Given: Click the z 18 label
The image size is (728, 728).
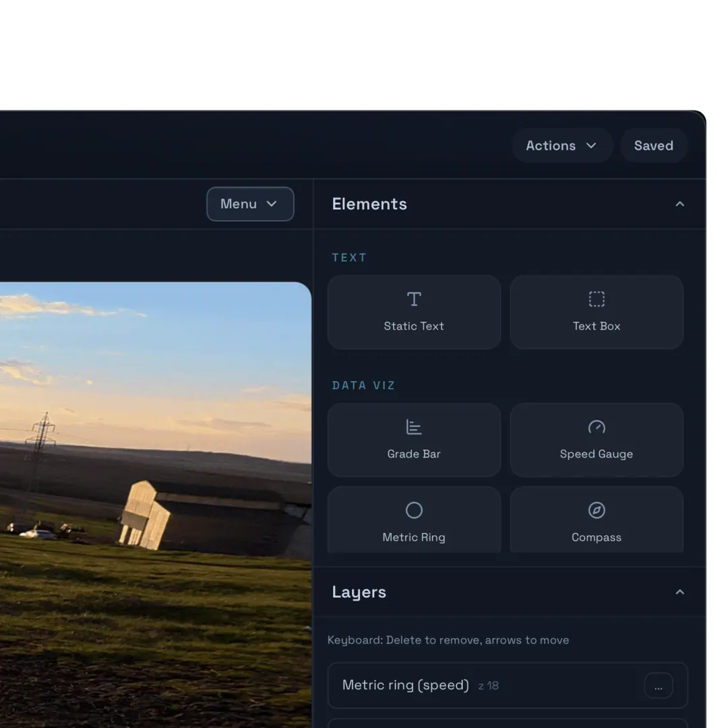Looking at the screenshot, I should click(489, 686).
